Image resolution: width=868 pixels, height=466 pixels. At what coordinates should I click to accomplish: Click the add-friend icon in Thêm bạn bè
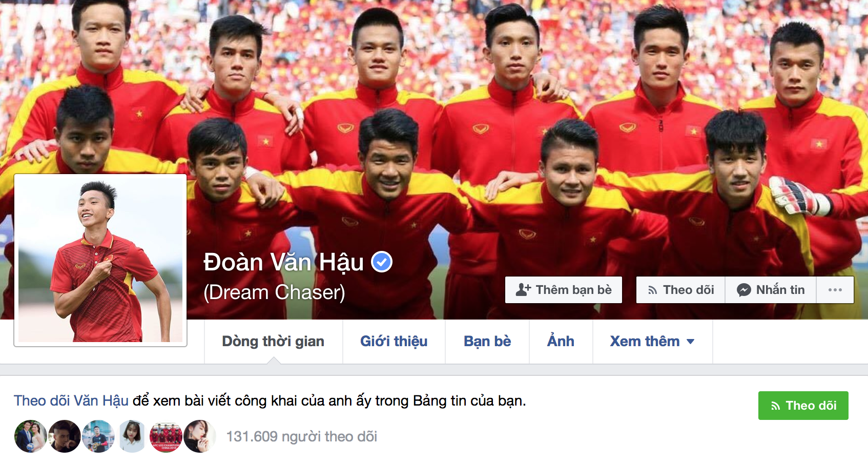pyautogui.click(x=523, y=290)
